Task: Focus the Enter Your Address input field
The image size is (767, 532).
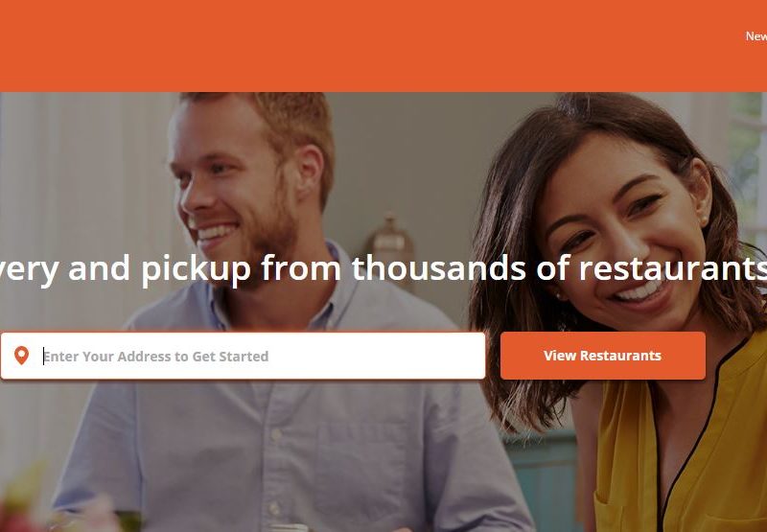Action: [x=244, y=356]
